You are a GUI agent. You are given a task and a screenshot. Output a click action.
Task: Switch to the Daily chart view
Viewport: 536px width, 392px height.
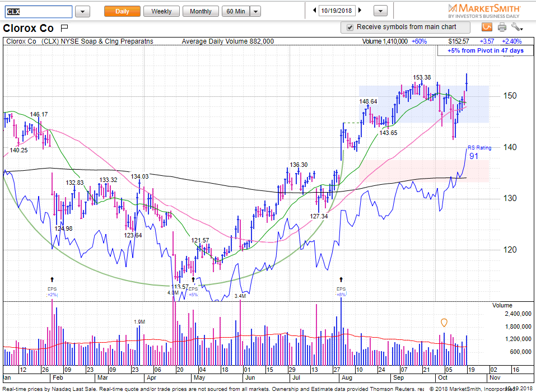tap(122, 11)
